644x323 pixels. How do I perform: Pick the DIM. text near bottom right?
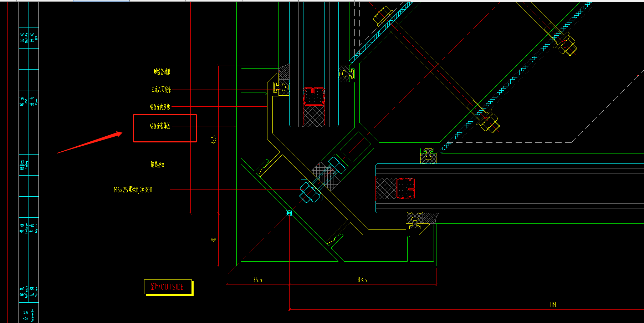553,305
